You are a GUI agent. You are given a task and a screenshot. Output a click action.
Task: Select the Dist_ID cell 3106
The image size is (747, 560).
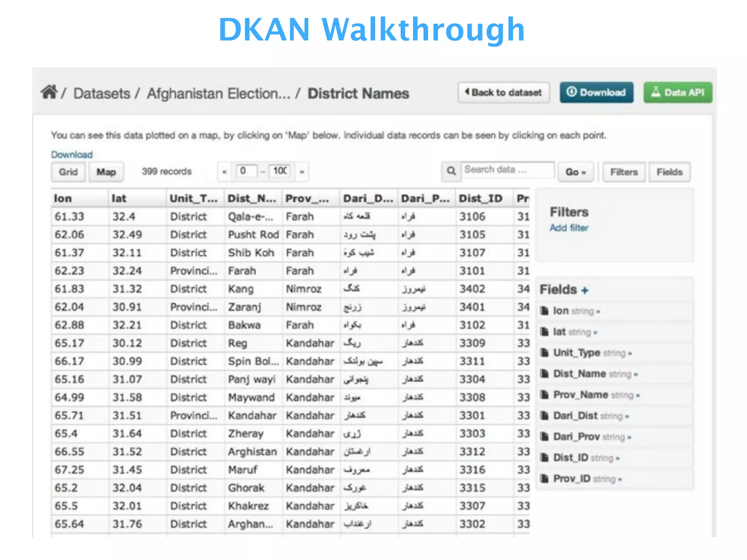click(x=484, y=217)
